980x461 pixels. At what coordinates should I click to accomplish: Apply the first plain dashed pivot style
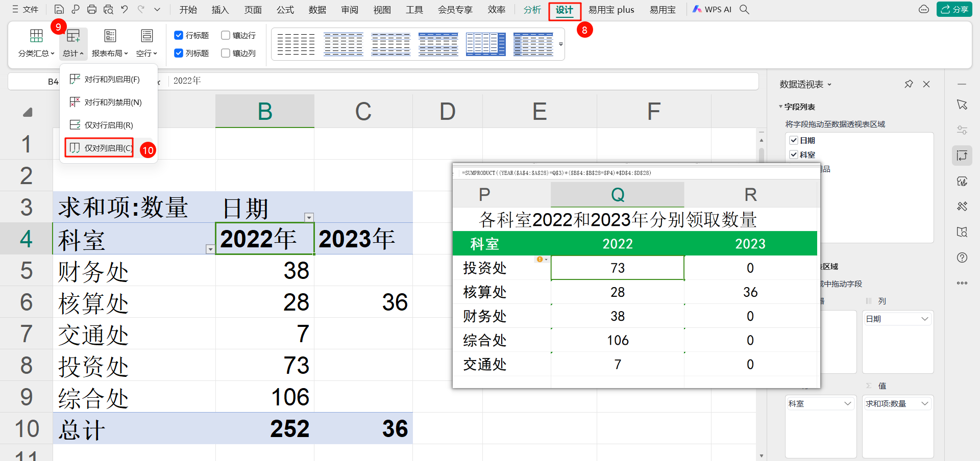coord(296,44)
